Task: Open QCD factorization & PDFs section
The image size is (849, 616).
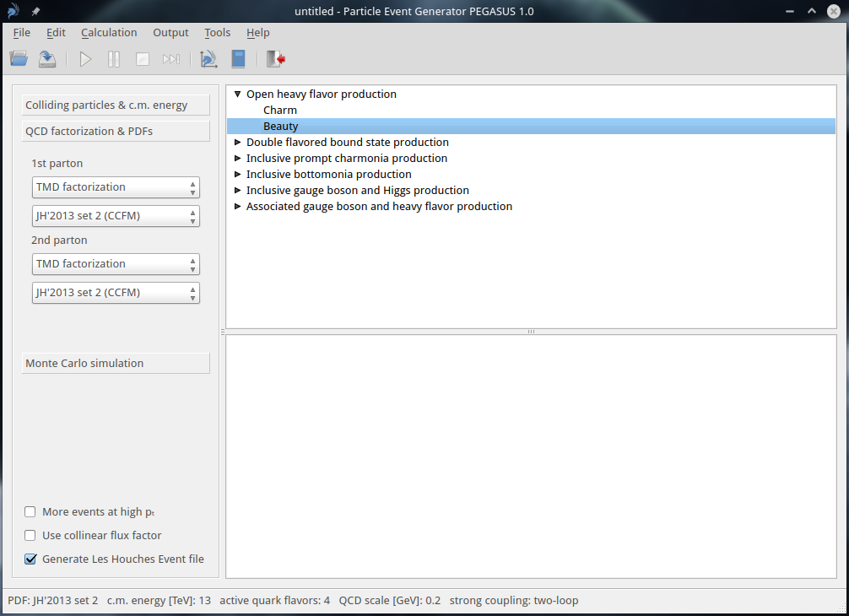Action: pos(116,131)
